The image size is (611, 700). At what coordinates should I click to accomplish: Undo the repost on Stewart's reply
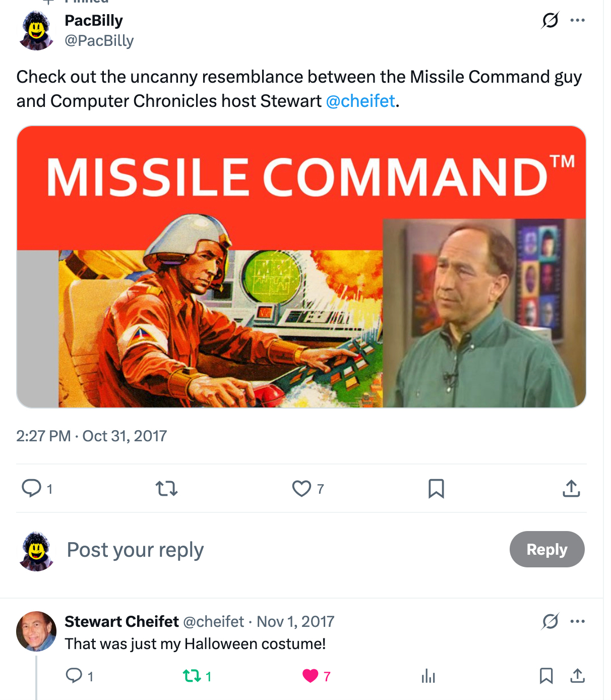pos(192,675)
